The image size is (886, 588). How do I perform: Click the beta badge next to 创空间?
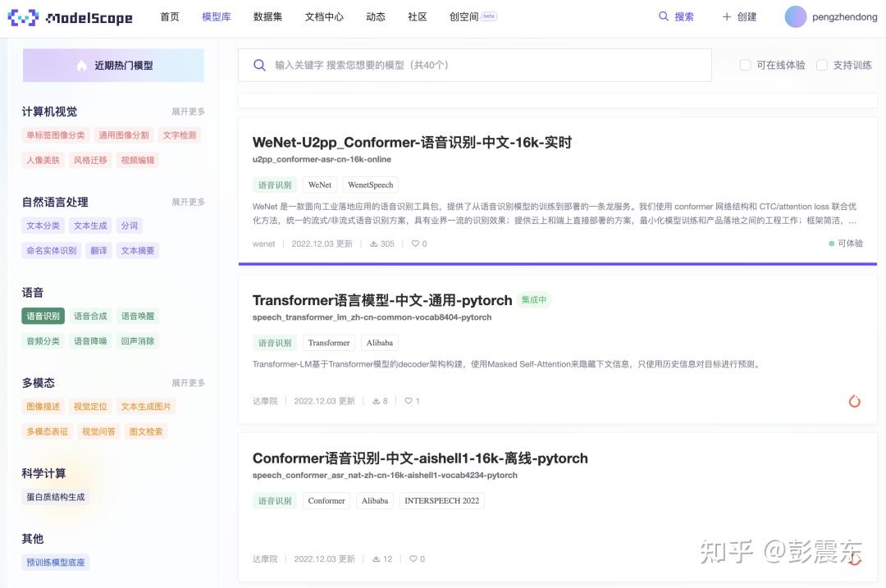[x=489, y=16]
